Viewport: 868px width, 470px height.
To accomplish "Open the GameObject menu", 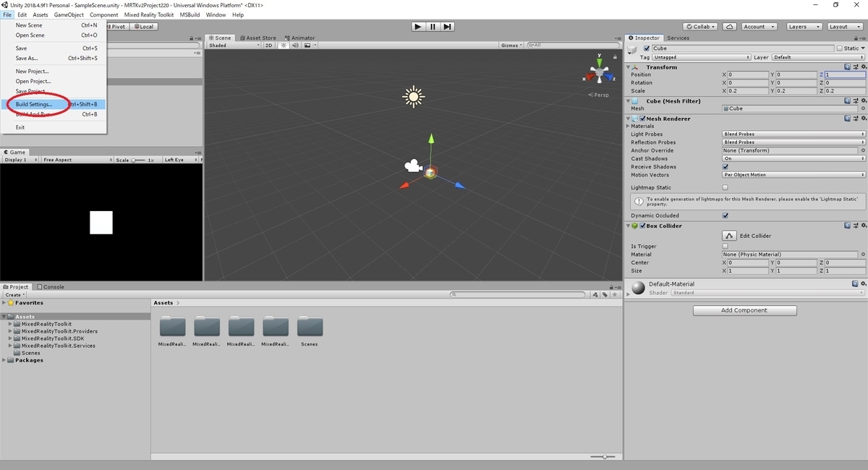I will tap(69, 14).
